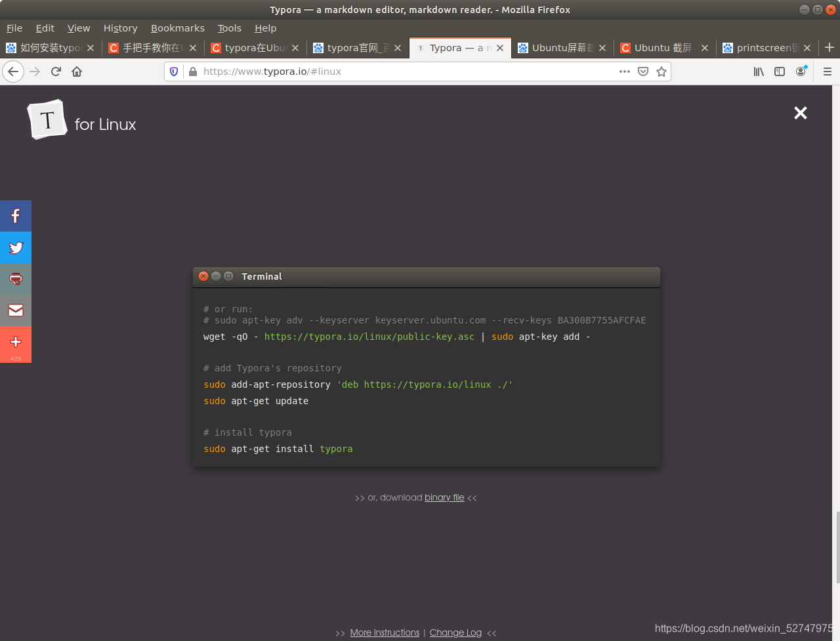Click the 'for Linux' heading
This screenshot has width=840, height=641.
coord(106,125)
